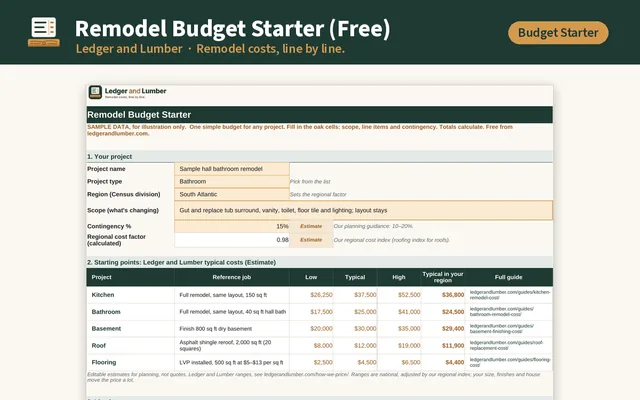Click the Pick from the list hint

coord(310,182)
